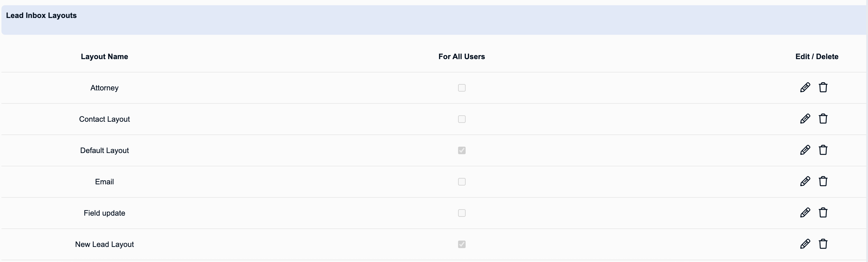The height and width of the screenshot is (262, 868).
Task: Toggle For All Users checkbox for Default Layout
Action: pyautogui.click(x=462, y=150)
